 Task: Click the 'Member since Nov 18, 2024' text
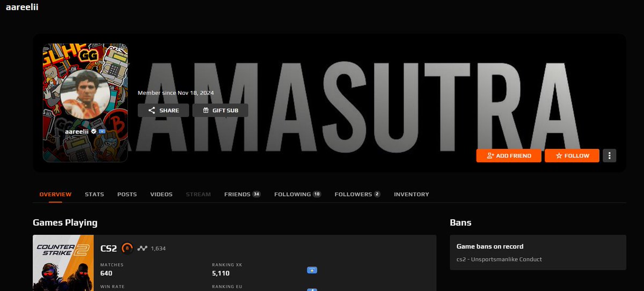176,93
